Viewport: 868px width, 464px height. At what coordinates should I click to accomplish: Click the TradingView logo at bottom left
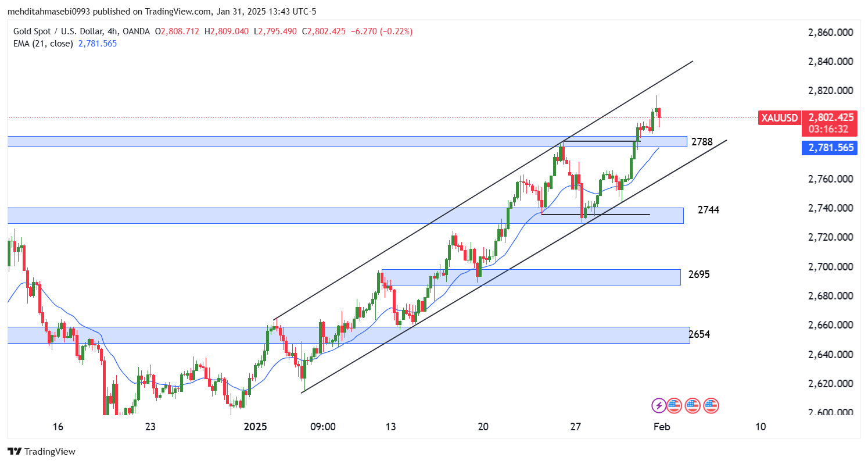(41, 451)
